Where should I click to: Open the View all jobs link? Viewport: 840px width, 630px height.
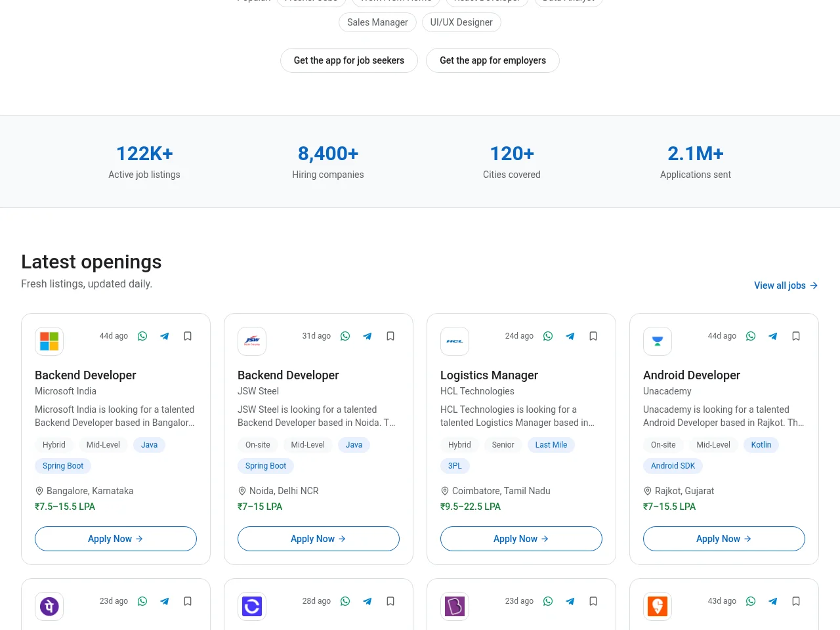(786, 285)
